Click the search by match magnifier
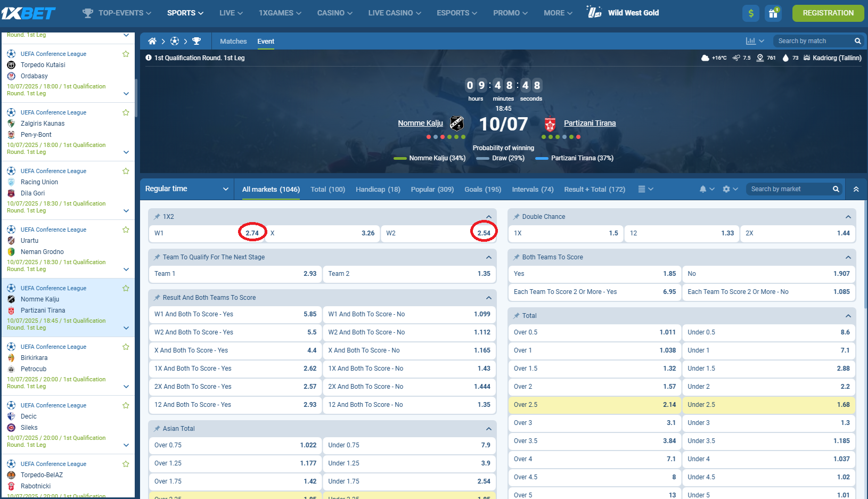 pos(857,41)
